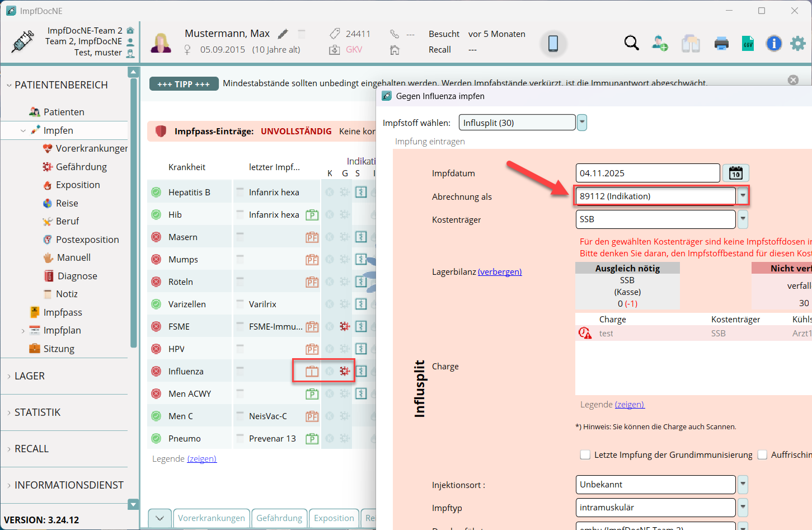
Task: Open settings via the gear icon
Action: [798, 43]
